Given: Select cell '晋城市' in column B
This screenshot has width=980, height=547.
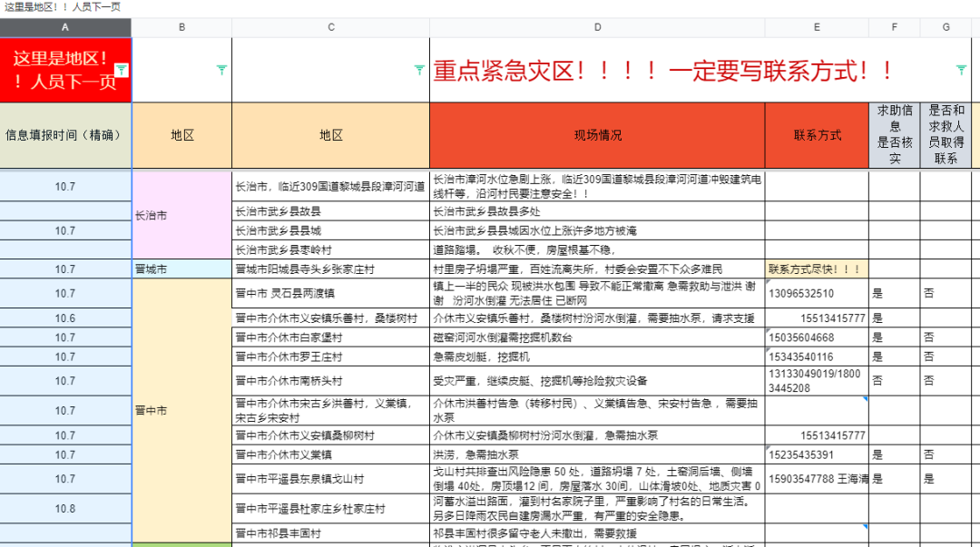Looking at the screenshot, I should 181,269.
